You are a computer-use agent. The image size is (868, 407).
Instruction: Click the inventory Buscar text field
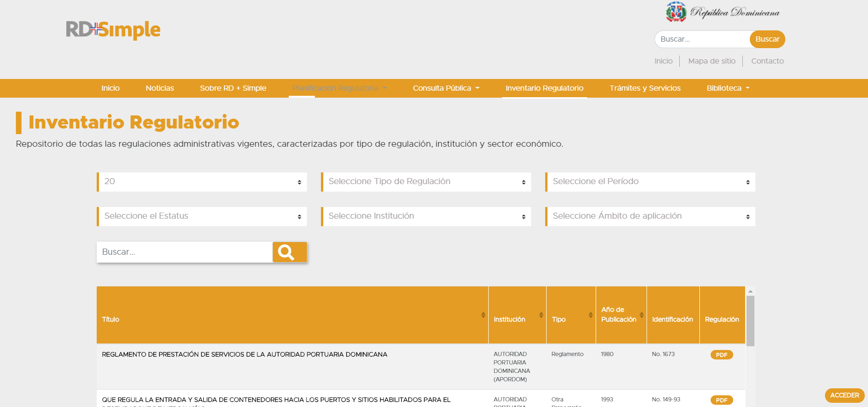[x=185, y=252]
